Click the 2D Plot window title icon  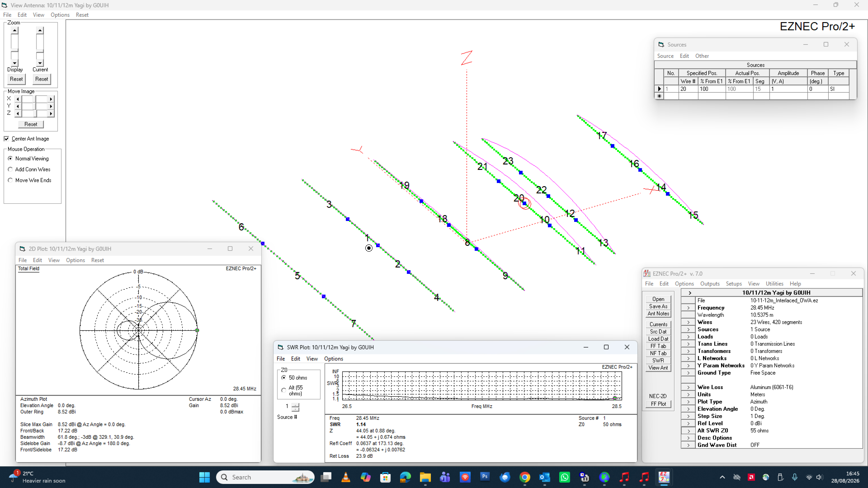(x=22, y=249)
